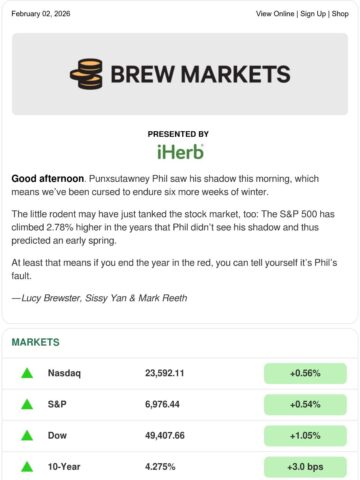Click the PRESENTED BY label

178,134
